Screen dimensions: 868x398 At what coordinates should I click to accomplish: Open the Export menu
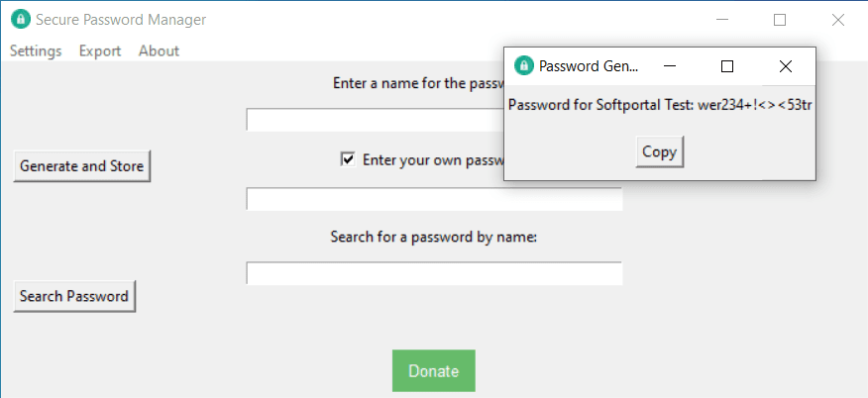pyautogui.click(x=100, y=50)
